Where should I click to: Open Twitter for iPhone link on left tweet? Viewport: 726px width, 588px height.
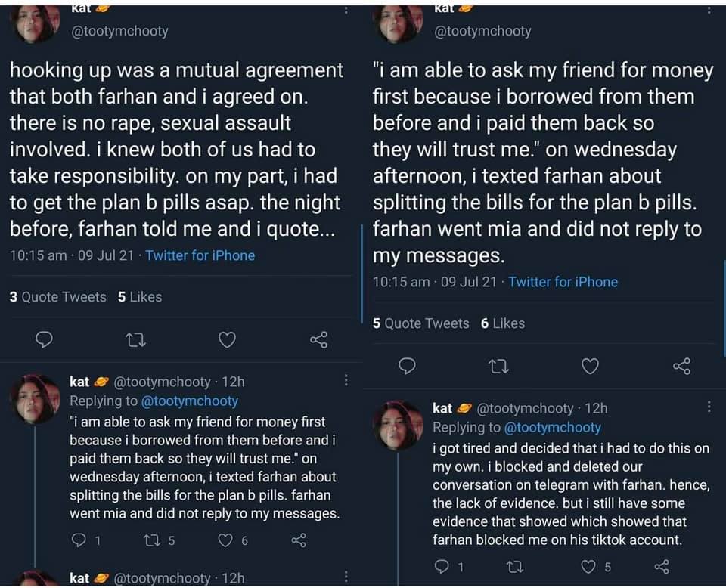click(200, 255)
